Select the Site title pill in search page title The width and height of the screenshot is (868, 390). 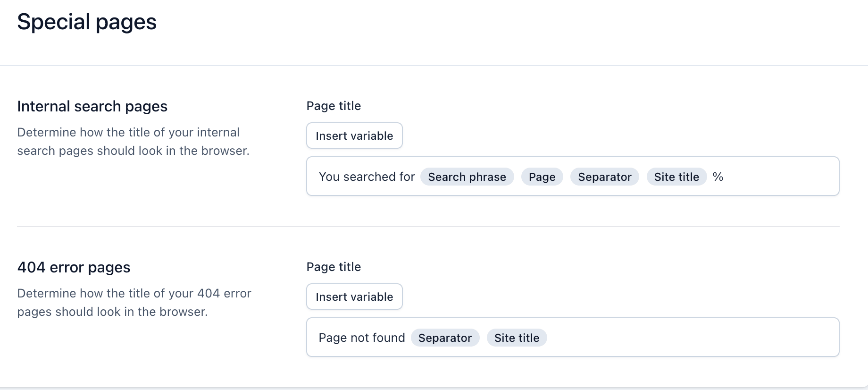point(676,177)
